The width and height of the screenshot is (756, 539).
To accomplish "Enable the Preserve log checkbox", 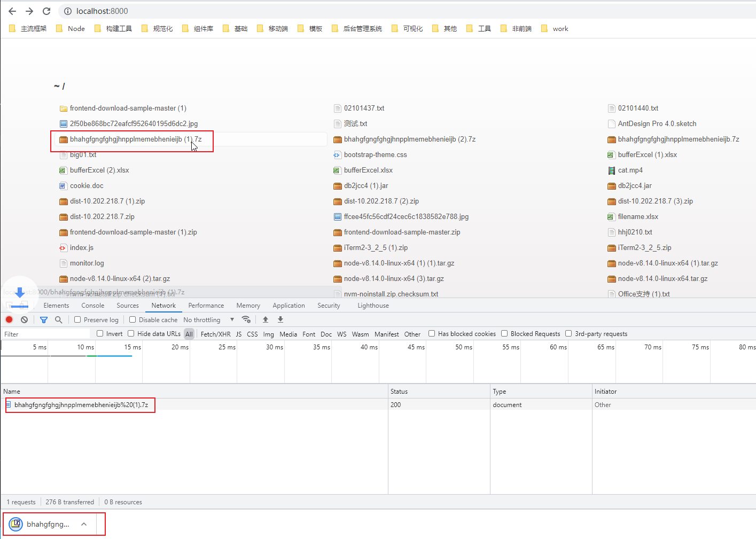I will point(77,319).
